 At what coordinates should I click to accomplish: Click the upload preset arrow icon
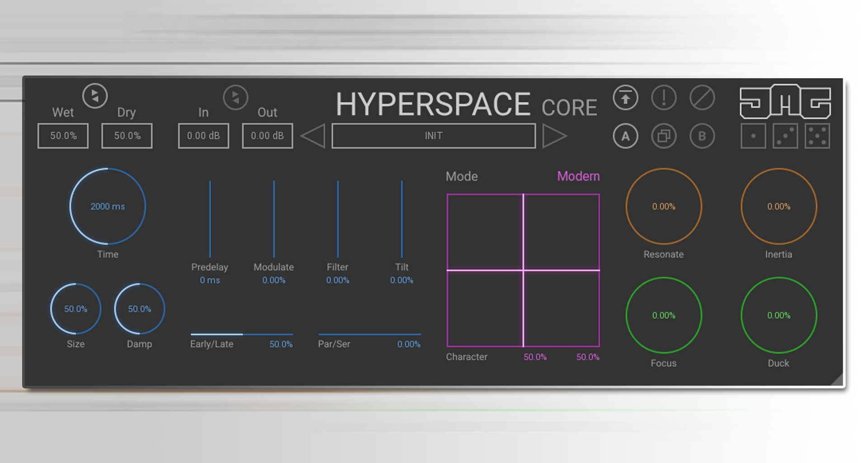click(x=626, y=98)
